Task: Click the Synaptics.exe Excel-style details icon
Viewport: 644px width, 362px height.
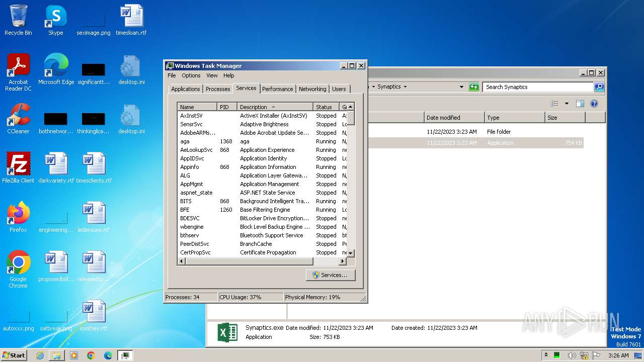Action: point(227,332)
